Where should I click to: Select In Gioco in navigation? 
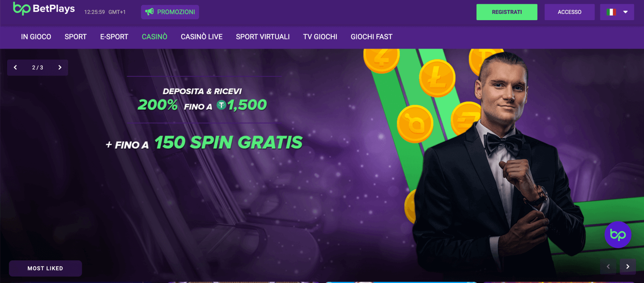click(36, 37)
